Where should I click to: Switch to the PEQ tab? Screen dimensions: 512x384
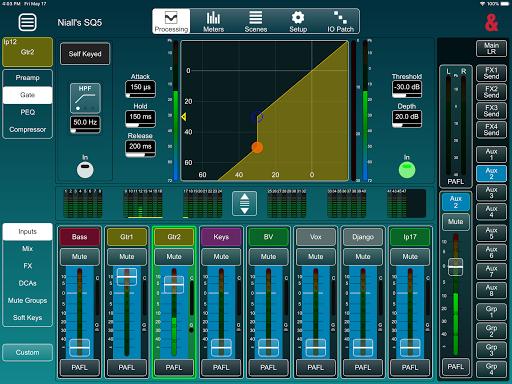(27, 112)
